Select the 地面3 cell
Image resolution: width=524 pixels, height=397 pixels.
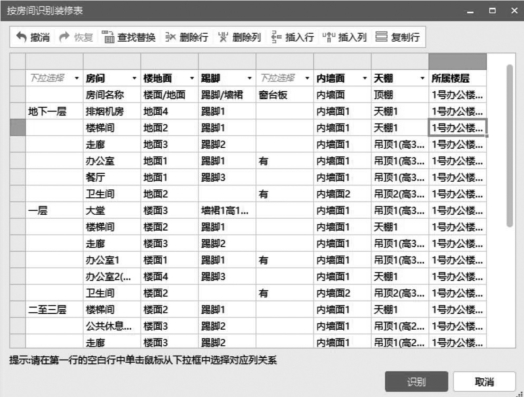point(169,144)
